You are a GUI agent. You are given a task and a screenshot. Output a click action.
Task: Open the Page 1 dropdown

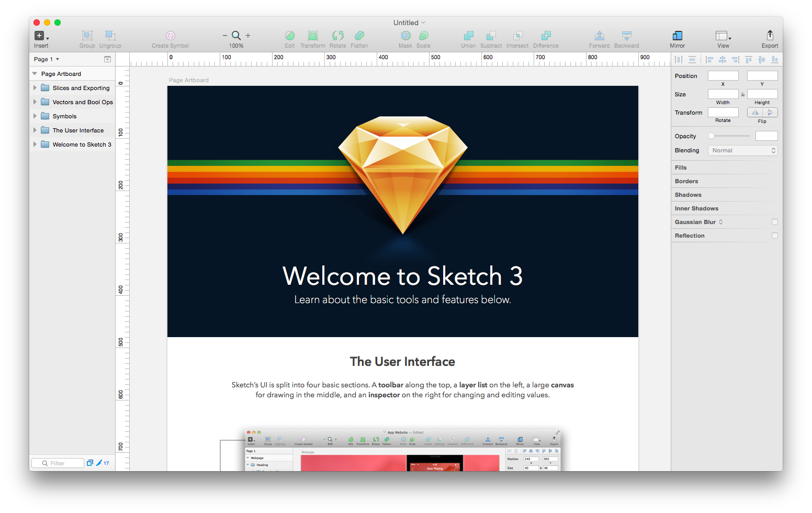pos(47,59)
